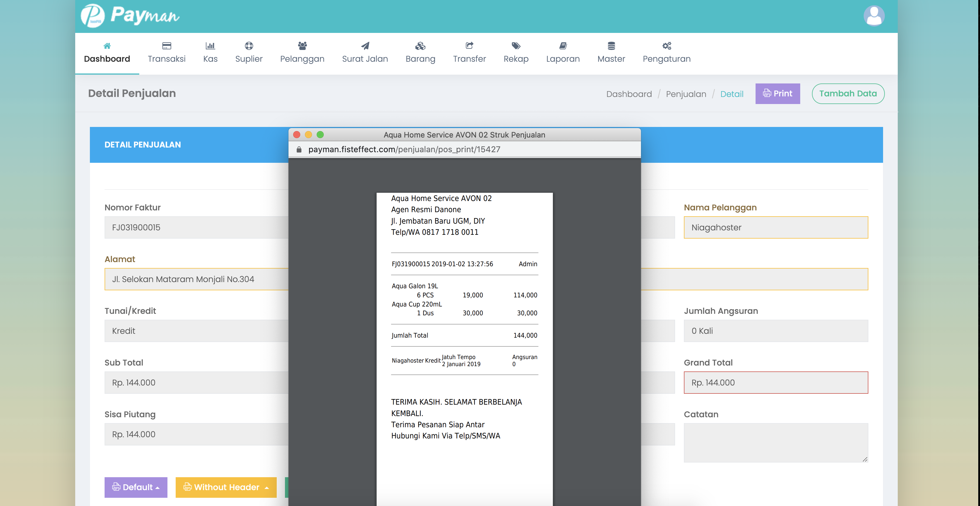Viewport: 980px width, 506px height.
Task: Click the Rekap tags icon
Action: 516,46
